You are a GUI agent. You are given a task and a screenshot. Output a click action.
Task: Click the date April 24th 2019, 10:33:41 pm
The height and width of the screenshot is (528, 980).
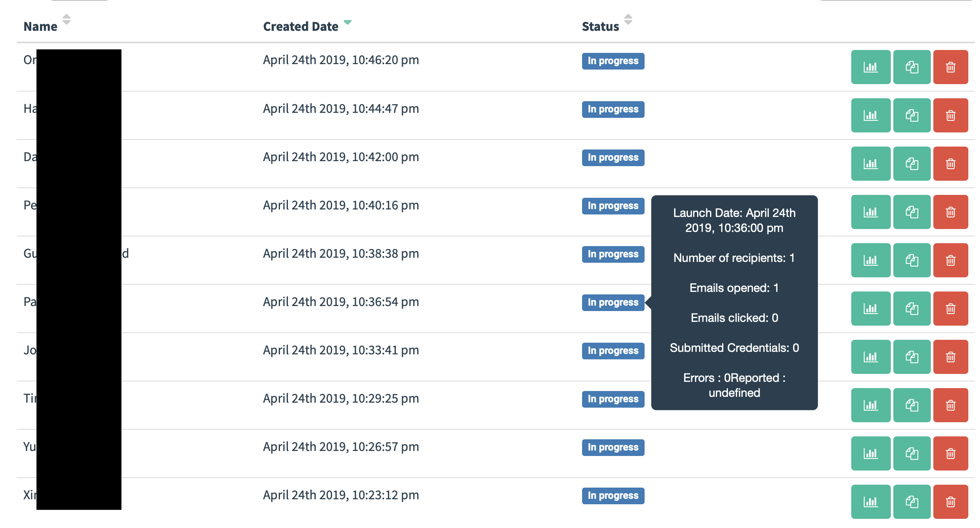pyautogui.click(x=340, y=350)
